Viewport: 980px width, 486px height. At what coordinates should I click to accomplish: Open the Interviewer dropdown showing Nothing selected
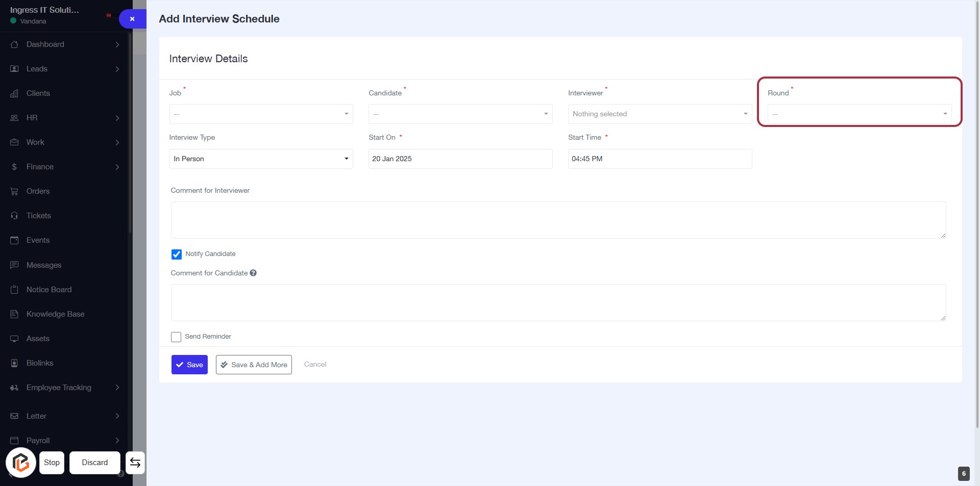pyautogui.click(x=659, y=114)
